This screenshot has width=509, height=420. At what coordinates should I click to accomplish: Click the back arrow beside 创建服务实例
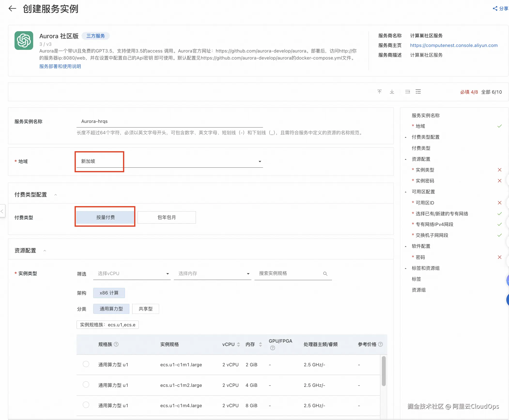click(x=12, y=9)
